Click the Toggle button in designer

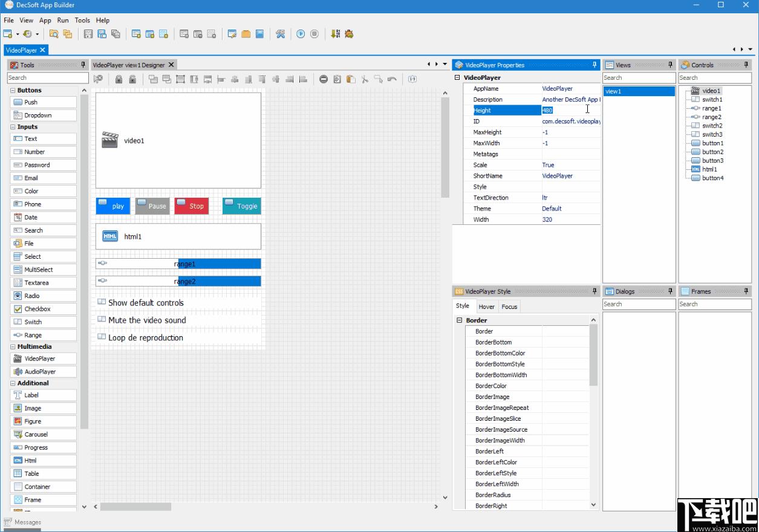click(242, 206)
